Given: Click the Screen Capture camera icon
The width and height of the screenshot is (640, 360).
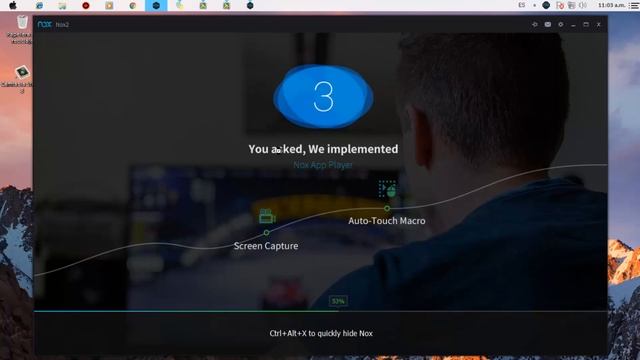Looking at the screenshot, I should click(267, 216).
